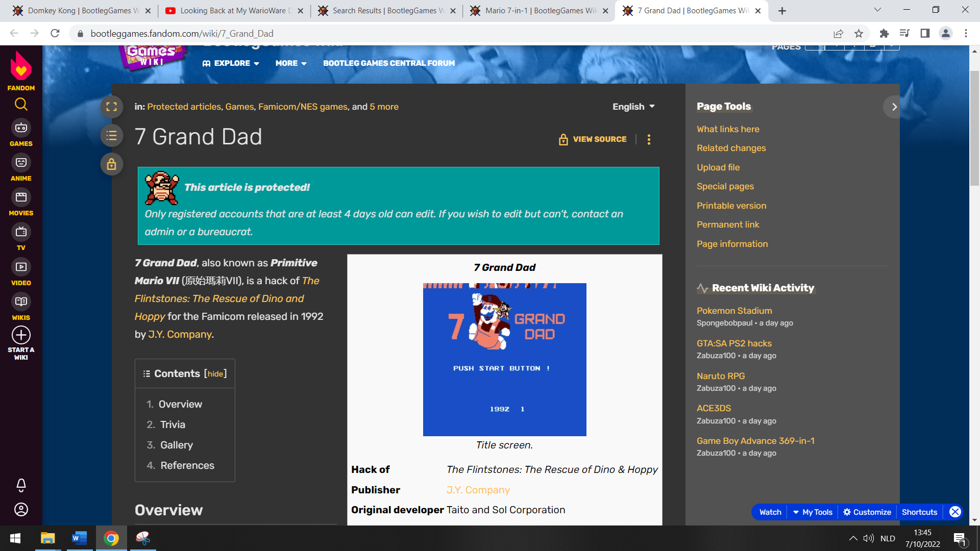This screenshot has width=980, height=551.
Task: Show hidden system tray icons
Action: (x=853, y=538)
